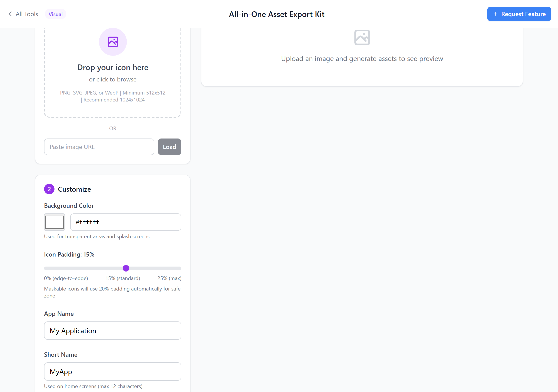Go back via the All Tools link
The height and width of the screenshot is (392, 558).
click(27, 14)
